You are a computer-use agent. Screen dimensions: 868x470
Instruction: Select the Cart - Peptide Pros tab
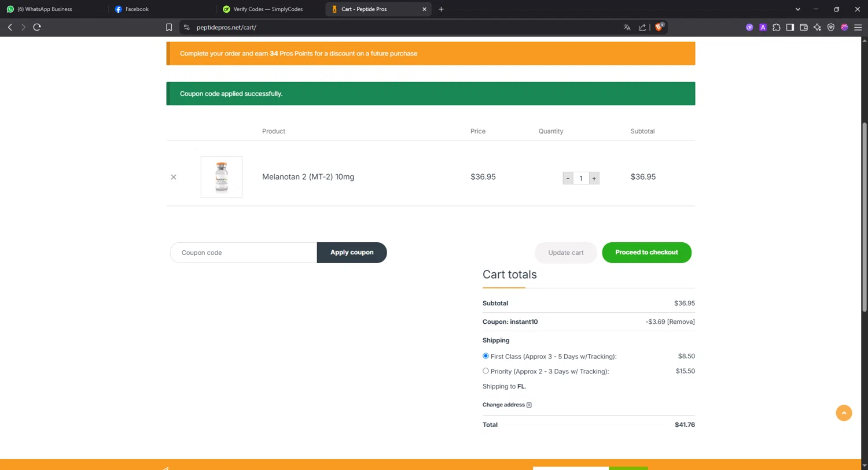[378, 9]
